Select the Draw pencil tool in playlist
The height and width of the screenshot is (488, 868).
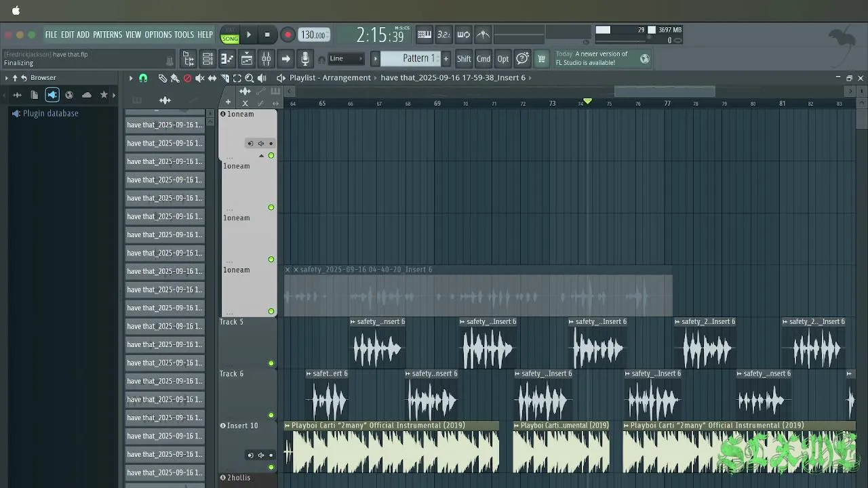[x=163, y=78]
